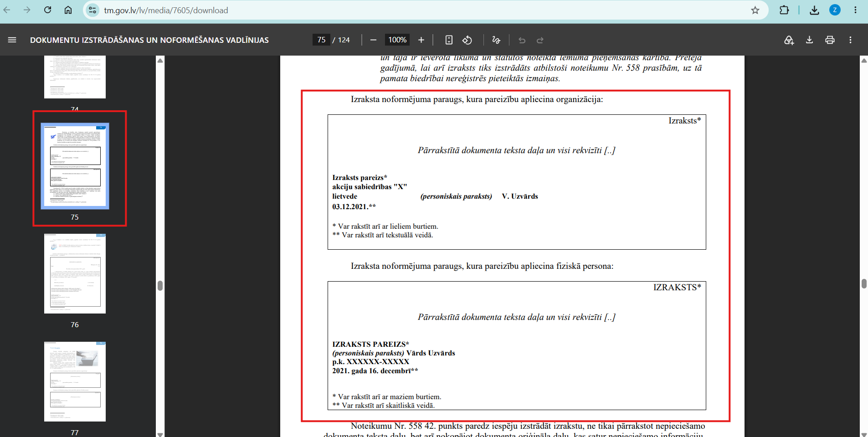The image size is (868, 437).
Task: Rotate the document counterclockwise
Action: tap(467, 40)
